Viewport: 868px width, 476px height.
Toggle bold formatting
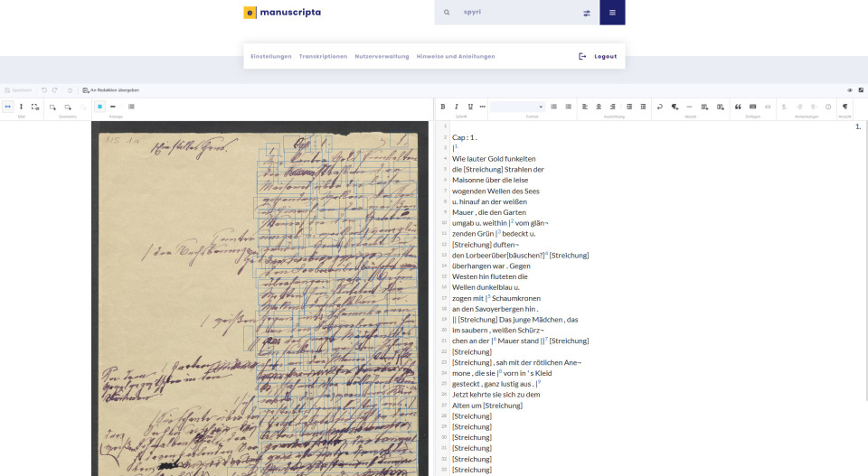(x=443, y=107)
